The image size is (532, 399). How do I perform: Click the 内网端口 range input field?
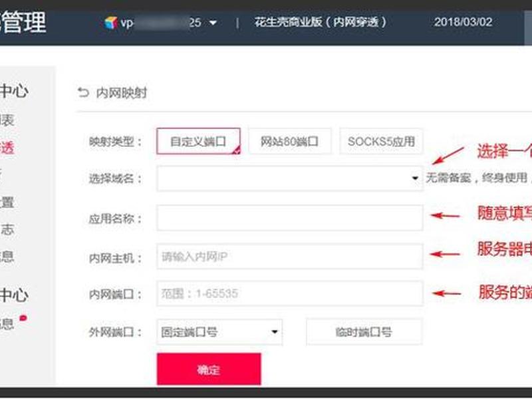point(290,293)
